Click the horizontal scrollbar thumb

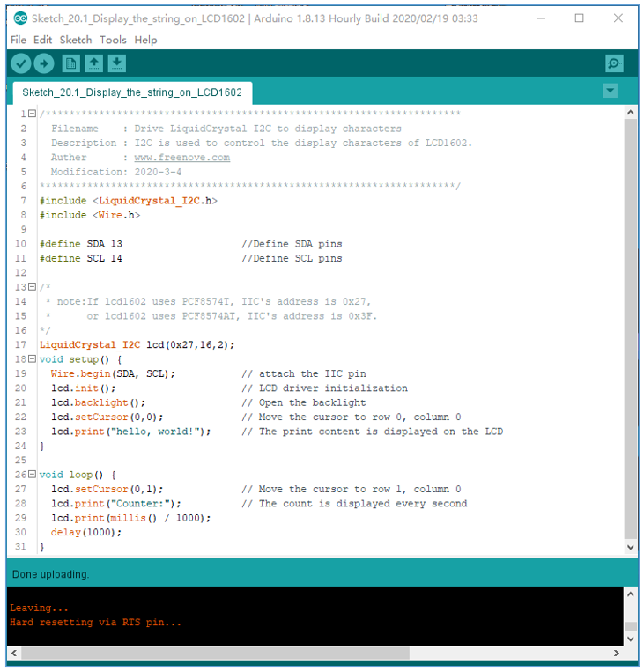coord(216,654)
